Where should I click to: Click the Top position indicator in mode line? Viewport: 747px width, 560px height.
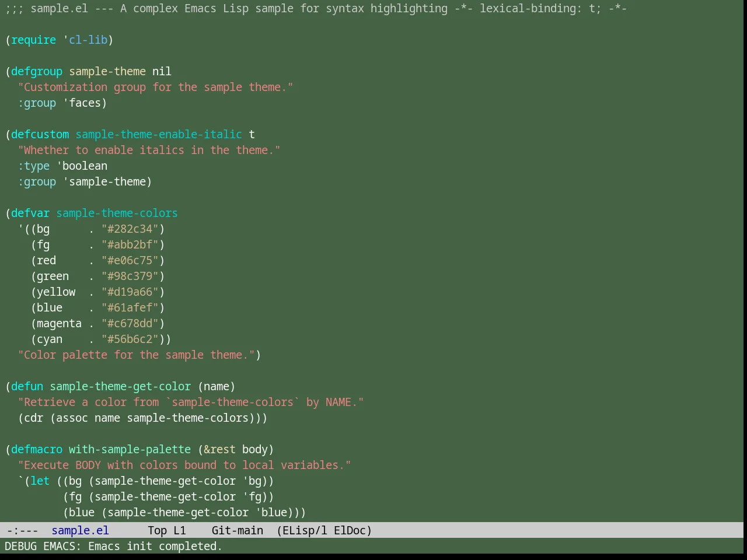point(158,530)
